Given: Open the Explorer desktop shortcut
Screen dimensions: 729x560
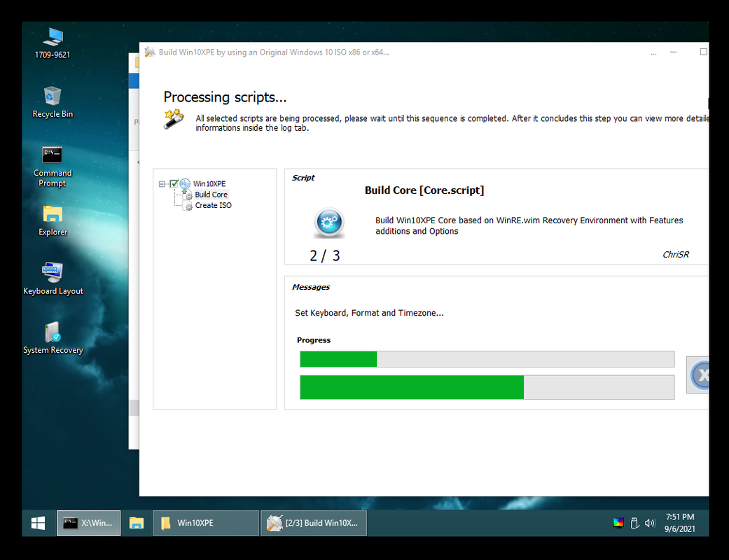Looking at the screenshot, I should (53, 220).
